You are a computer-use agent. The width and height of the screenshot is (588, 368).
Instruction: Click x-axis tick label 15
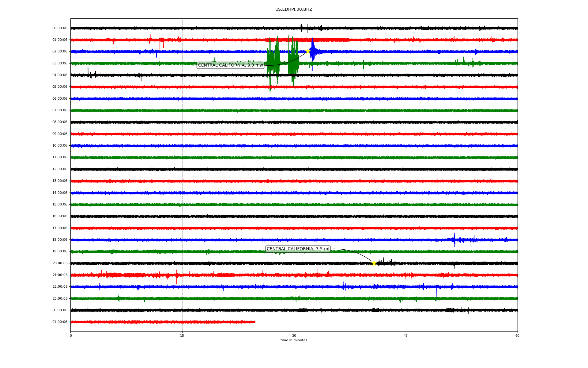coord(182,335)
